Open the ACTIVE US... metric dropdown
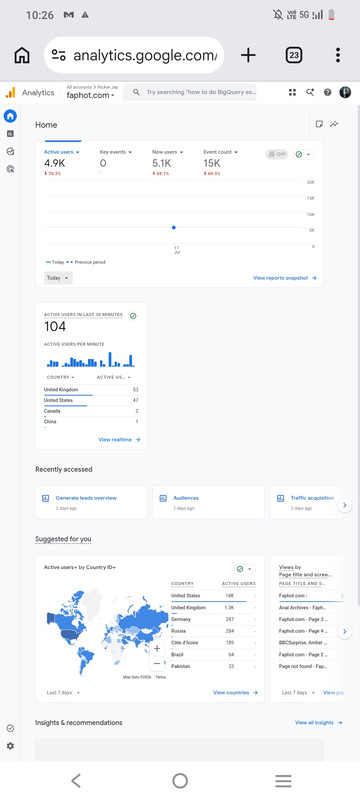Screen dimensions: 360x800 coord(114,377)
